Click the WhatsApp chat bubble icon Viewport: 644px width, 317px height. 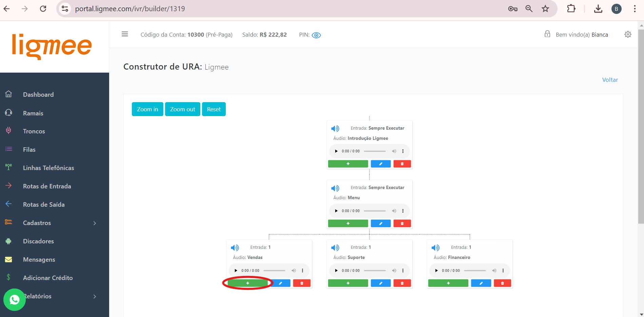click(15, 299)
